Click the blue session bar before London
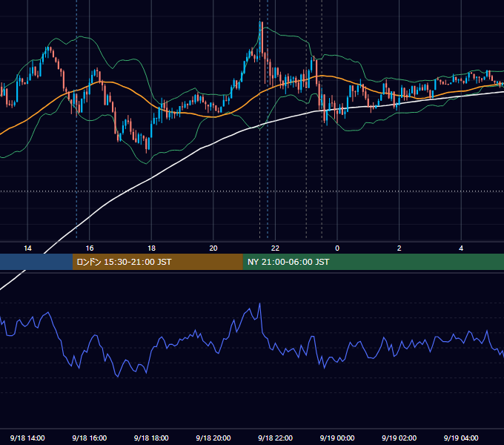 click(36, 262)
